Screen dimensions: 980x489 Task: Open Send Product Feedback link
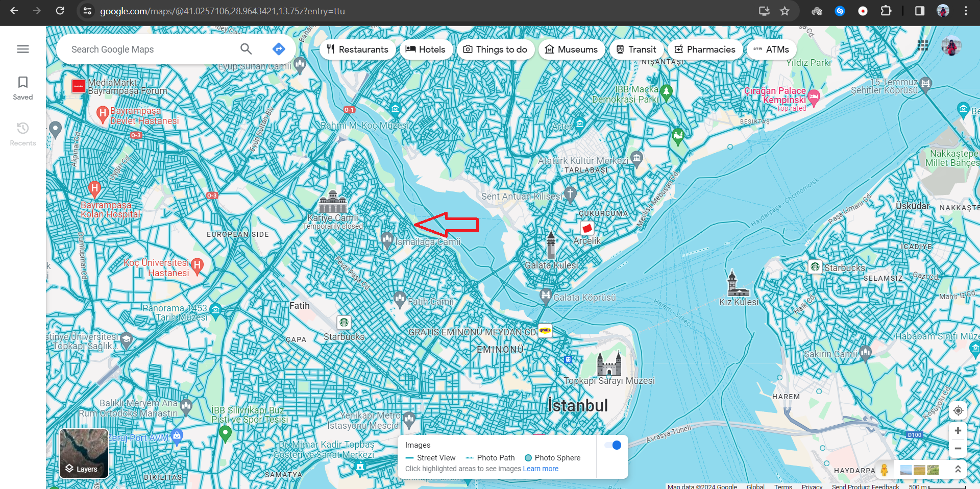click(x=865, y=486)
